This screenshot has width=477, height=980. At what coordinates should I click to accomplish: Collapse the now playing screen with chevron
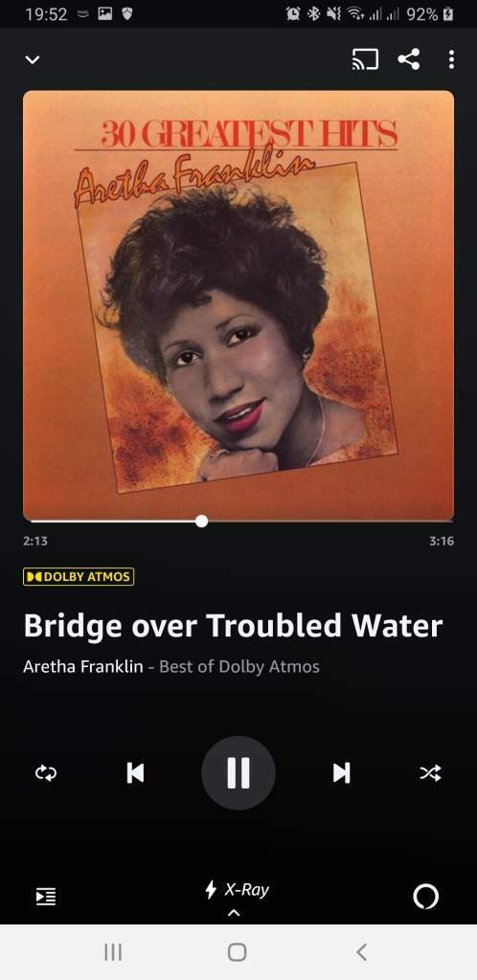coord(33,60)
